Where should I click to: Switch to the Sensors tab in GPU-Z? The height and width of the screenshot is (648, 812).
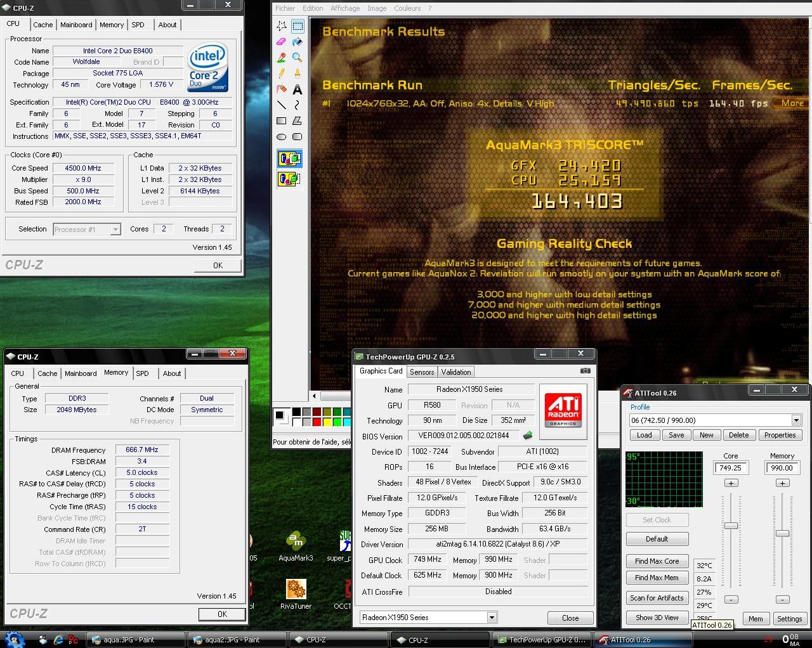pyautogui.click(x=422, y=372)
